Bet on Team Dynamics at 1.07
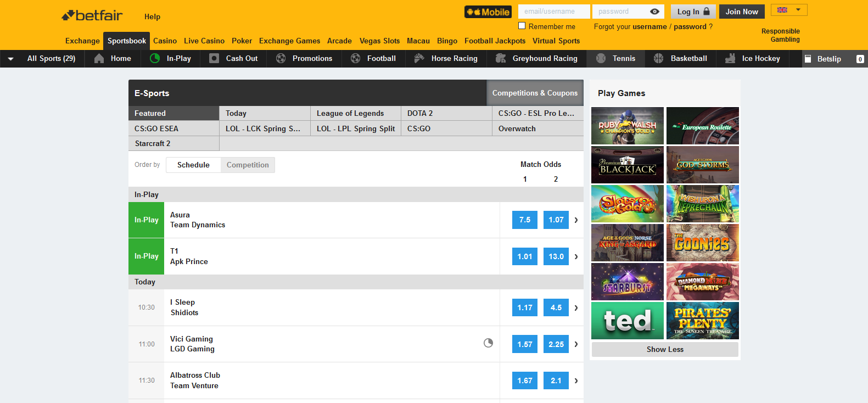Image resolution: width=868 pixels, height=403 pixels. pyautogui.click(x=556, y=220)
